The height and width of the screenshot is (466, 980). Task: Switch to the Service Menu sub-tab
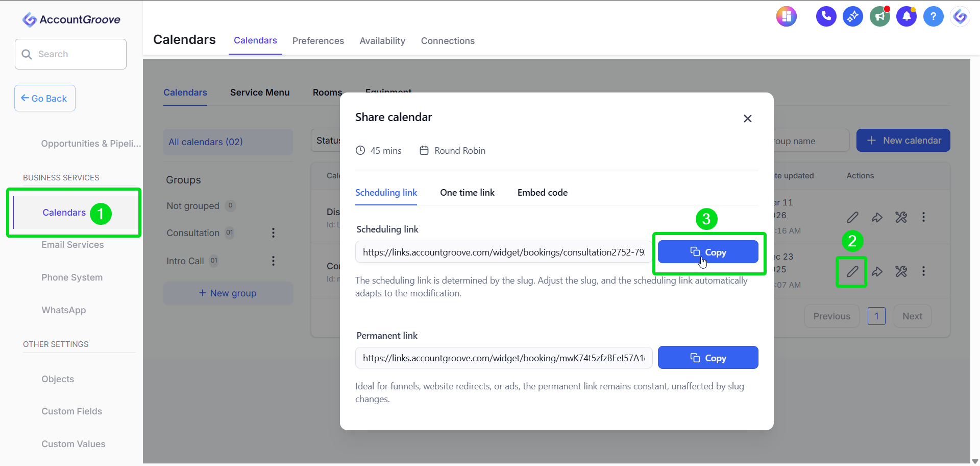(260, 92)
